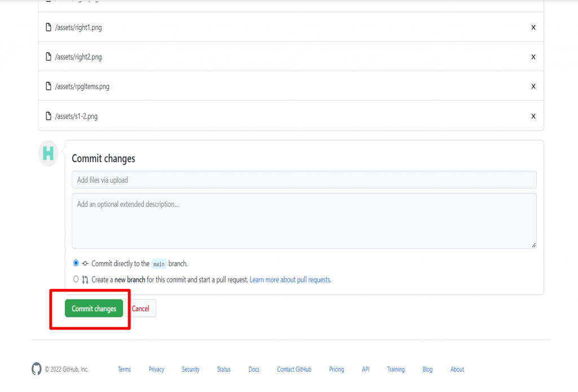Viewport: 578px width, 392px height.
Task: Click file icon beside /assets/rpgItems.png
Action: tap(49, 86)
